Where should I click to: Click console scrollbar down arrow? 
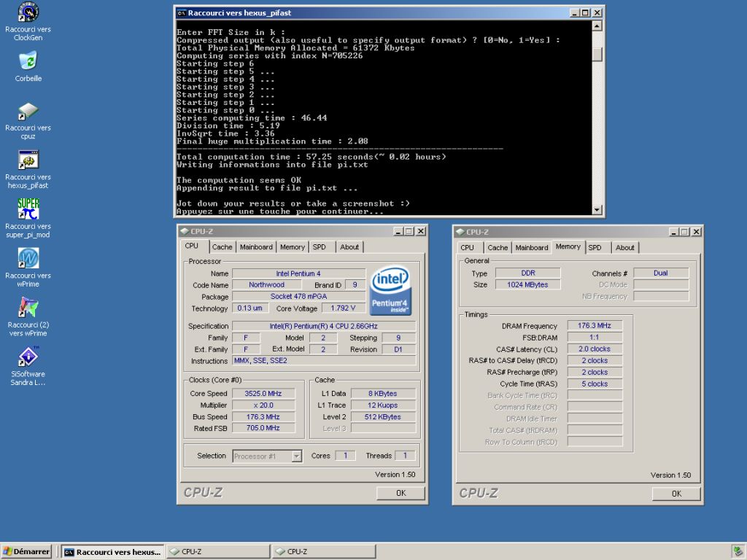tap(597, 209)
